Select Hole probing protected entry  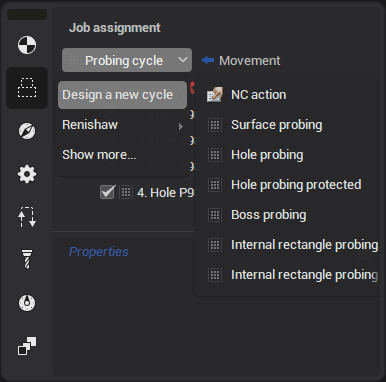(296, 185)
